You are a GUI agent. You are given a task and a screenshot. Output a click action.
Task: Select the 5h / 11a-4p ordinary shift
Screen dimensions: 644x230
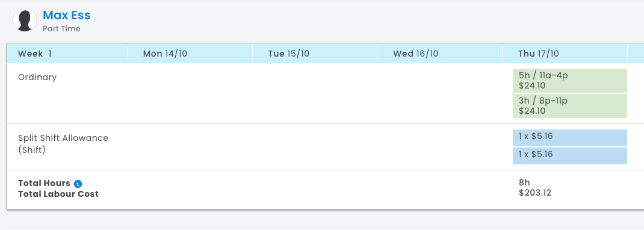[x=569, y=81]
